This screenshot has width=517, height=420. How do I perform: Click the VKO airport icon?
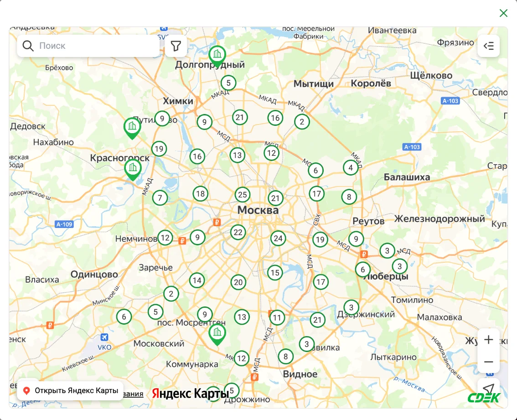tap(104, 337)
